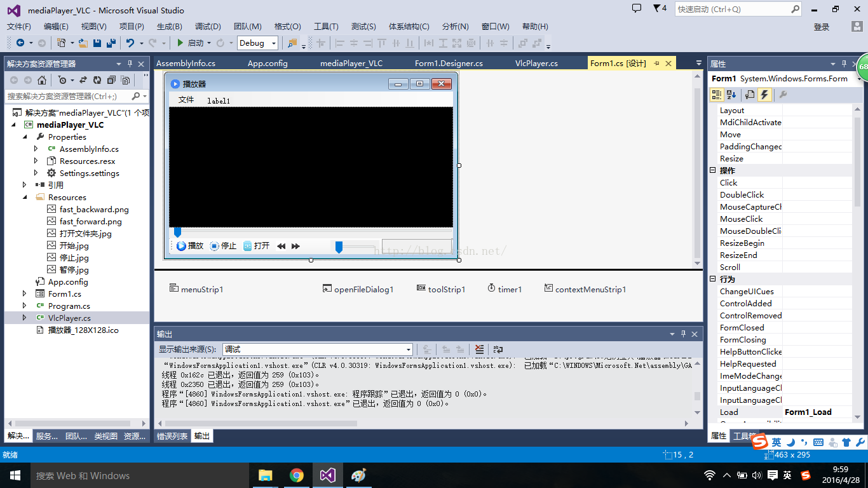Click the fast forward button on form
The height and width of the screenshot is (488, 868).
295,246
